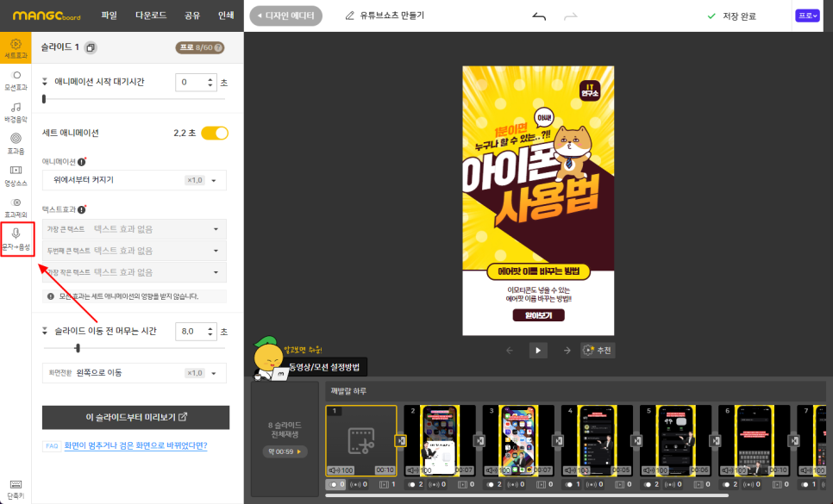Select slide 1 thumbnail in timeline
This screenshot has height=504, width=833.
[x=360, y=441]
